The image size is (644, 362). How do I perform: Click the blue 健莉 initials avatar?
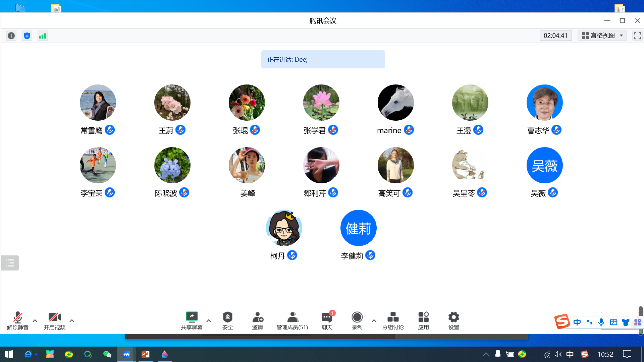click(359, 228)
